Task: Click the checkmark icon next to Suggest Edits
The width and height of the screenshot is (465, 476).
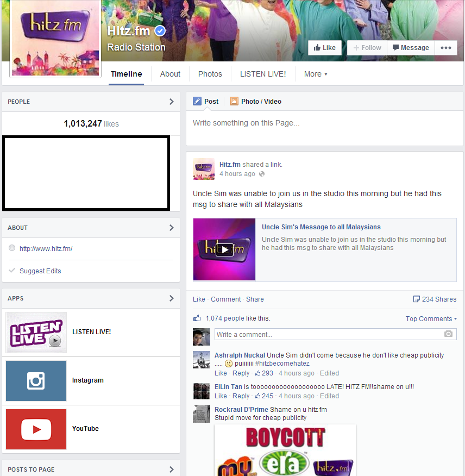Action: 12,270
